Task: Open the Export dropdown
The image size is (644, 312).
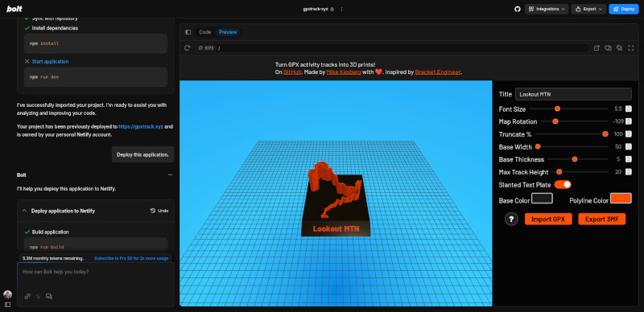Action: click(588, 9)
